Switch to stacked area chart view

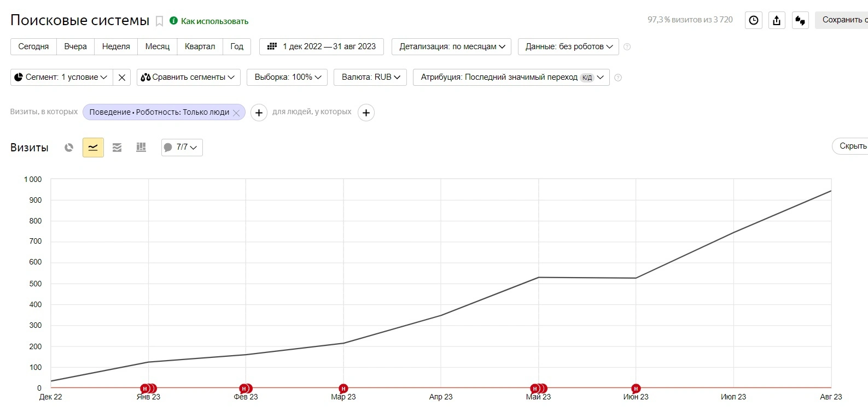click(x=117, y=148)
